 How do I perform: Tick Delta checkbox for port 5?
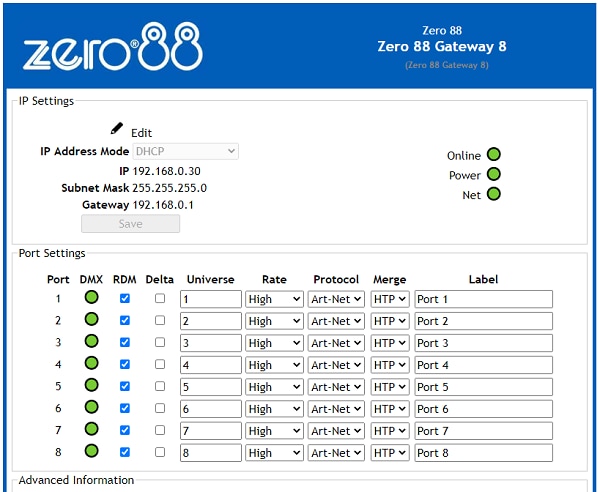click(x=160, y=386)
